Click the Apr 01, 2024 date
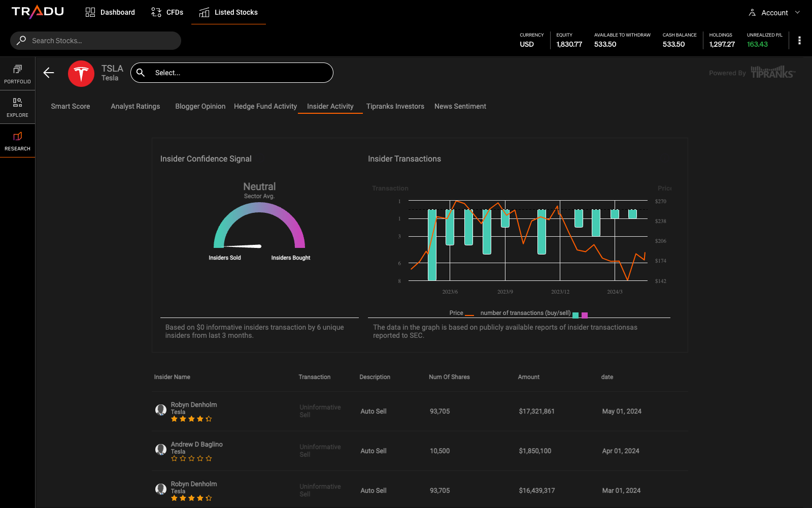Screen dimensions: 812x508 [x=621, y=451]
